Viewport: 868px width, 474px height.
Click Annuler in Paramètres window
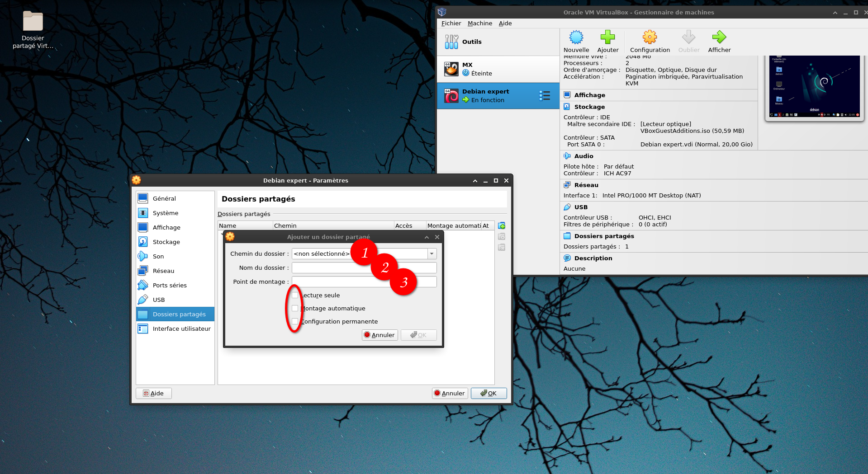[x=450, y=393]
